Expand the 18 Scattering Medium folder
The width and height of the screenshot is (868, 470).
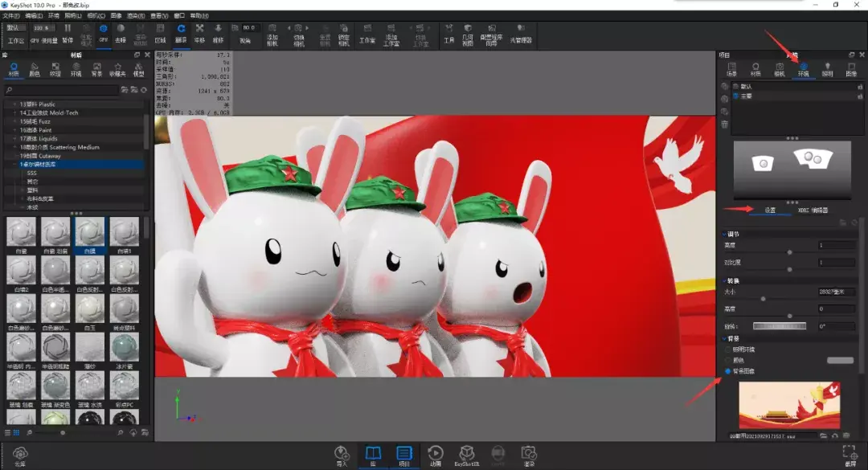tap(15, 147)
